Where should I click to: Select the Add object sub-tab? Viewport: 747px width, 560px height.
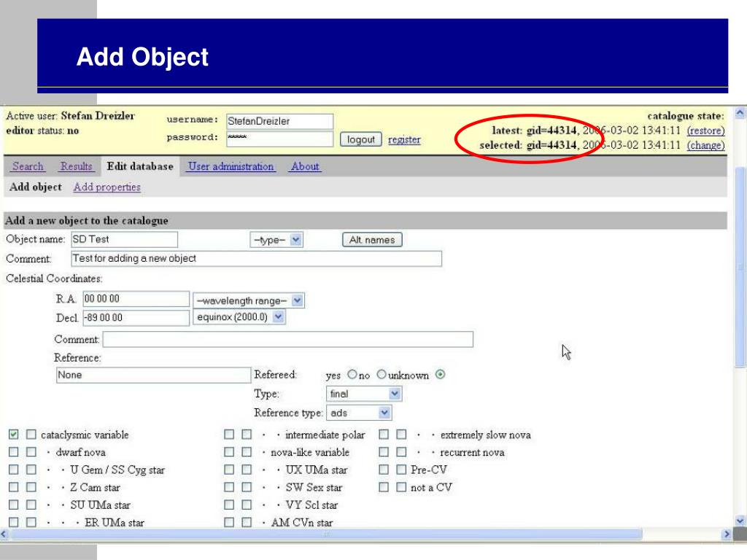point(36,187)
